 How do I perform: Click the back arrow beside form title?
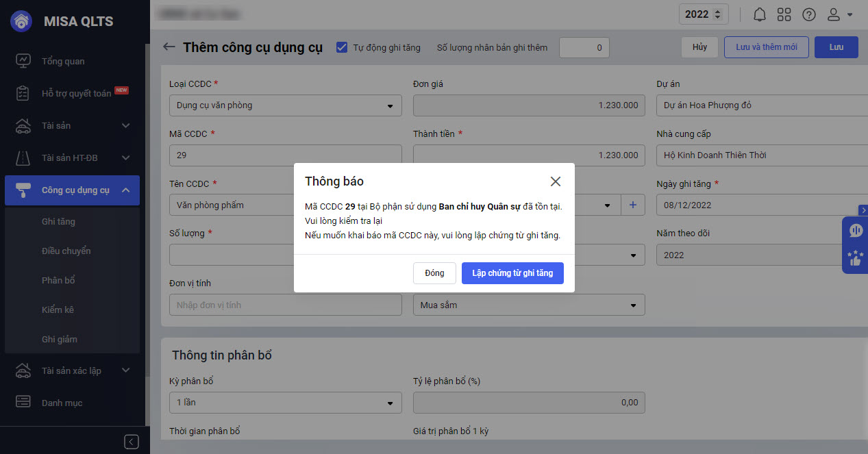[x=169, y=47]
